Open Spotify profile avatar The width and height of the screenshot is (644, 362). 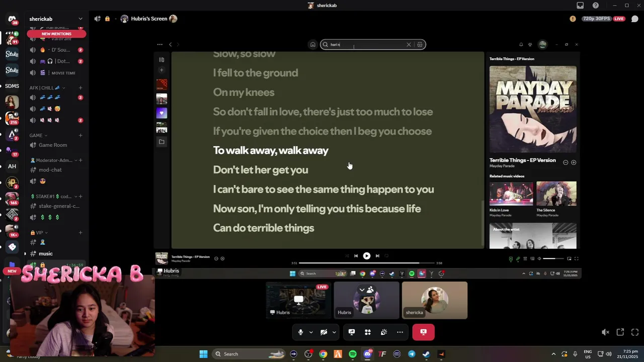(x=542, y=44)
